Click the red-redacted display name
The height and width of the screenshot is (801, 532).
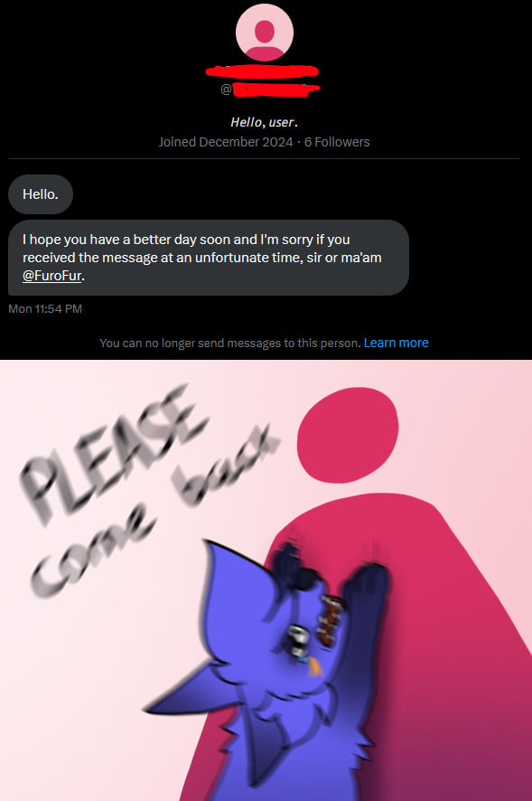tap(263, 71)
